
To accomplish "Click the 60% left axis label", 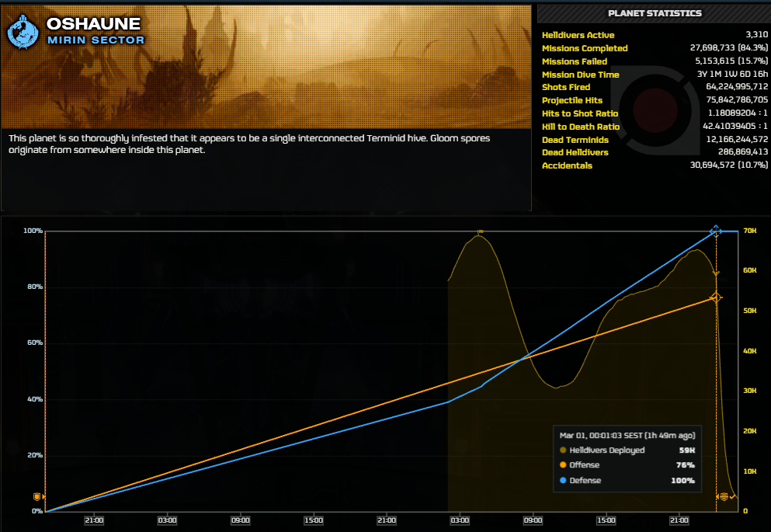I will click(35, 342).
